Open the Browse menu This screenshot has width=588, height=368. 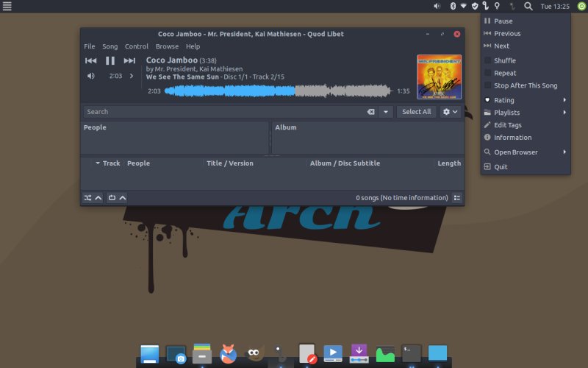point(167,46)
